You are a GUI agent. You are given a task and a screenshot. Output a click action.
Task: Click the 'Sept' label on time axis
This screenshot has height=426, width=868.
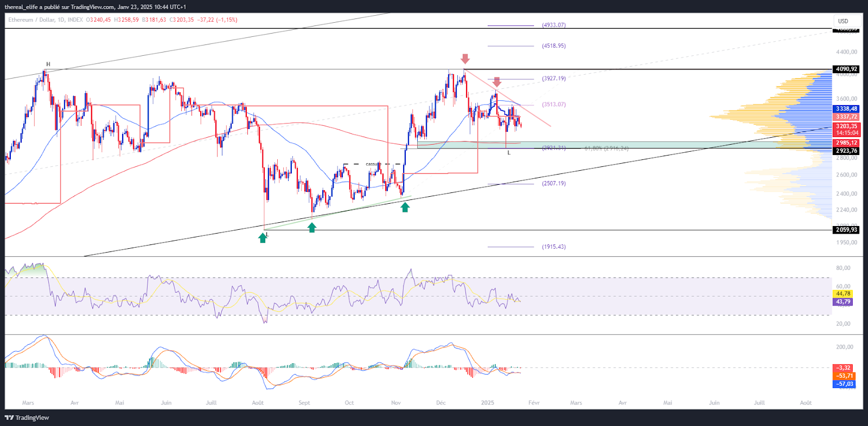[304, 403]
